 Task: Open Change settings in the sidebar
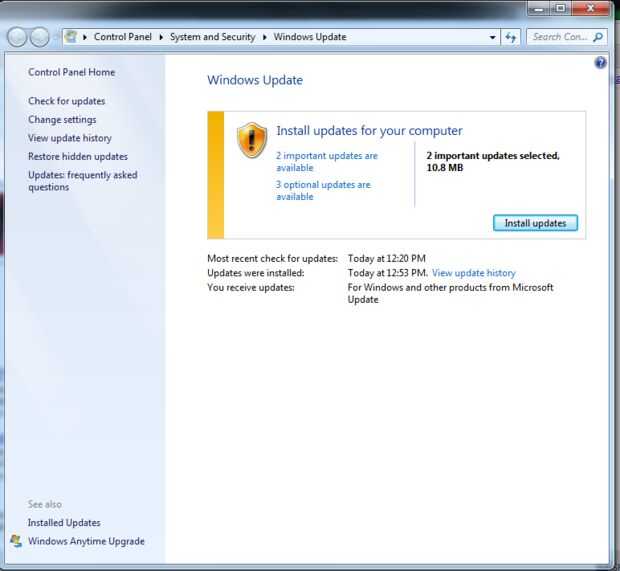click(62, 119)
